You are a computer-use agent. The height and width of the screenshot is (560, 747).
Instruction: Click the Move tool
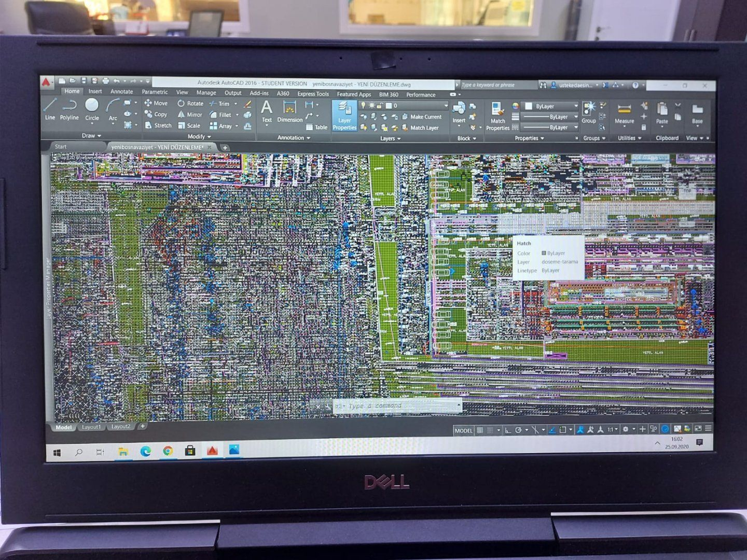pos(156,103)
